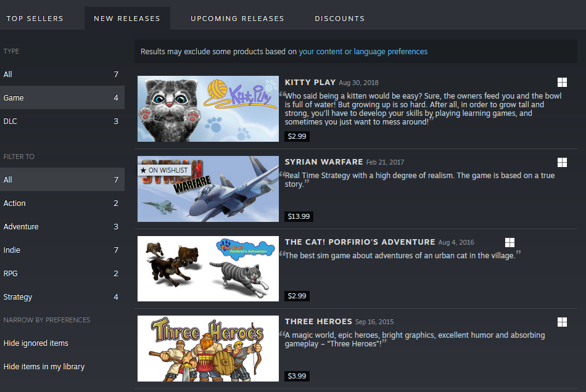
Task: Click the Aug 4, 2016 release date
Action: point(456,242)
